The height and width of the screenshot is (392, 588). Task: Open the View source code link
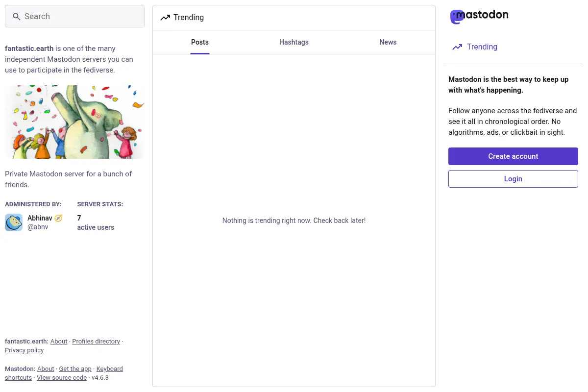click(62, 378)
